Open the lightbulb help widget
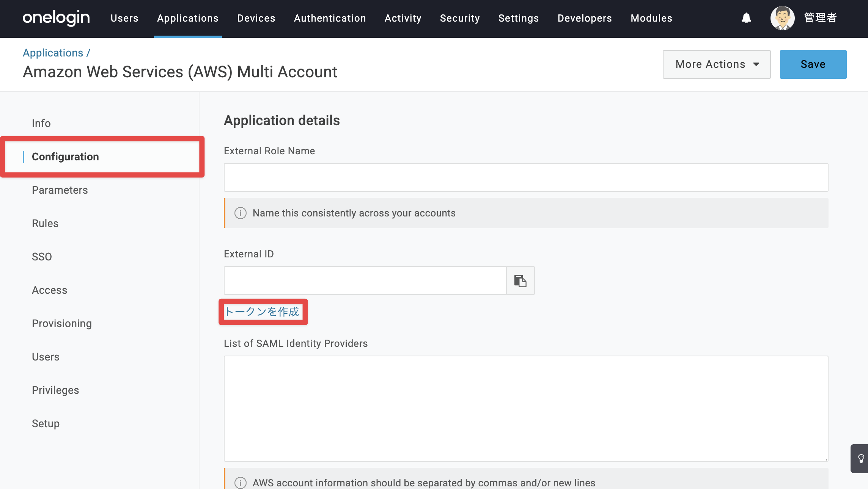868x489 pixels. pyautogui.click(x=860, y=459)
